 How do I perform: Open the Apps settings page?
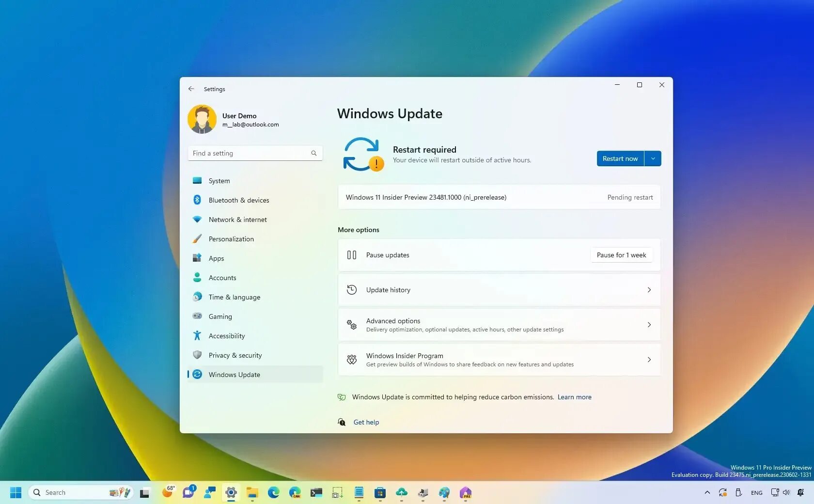point(255,258)
